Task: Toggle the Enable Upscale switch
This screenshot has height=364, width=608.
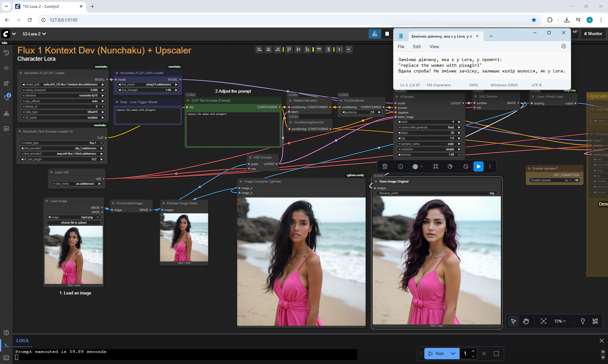Action: click(x=570, y=180)
